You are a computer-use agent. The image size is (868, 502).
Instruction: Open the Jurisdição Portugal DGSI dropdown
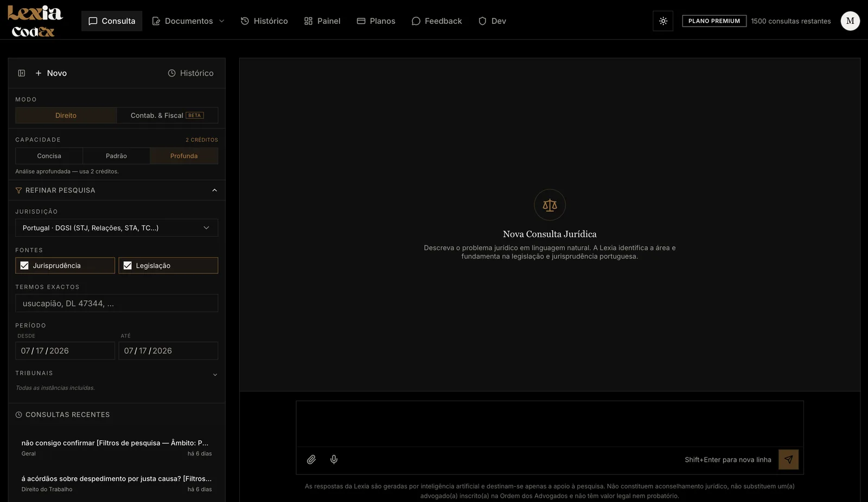point(117,228)
